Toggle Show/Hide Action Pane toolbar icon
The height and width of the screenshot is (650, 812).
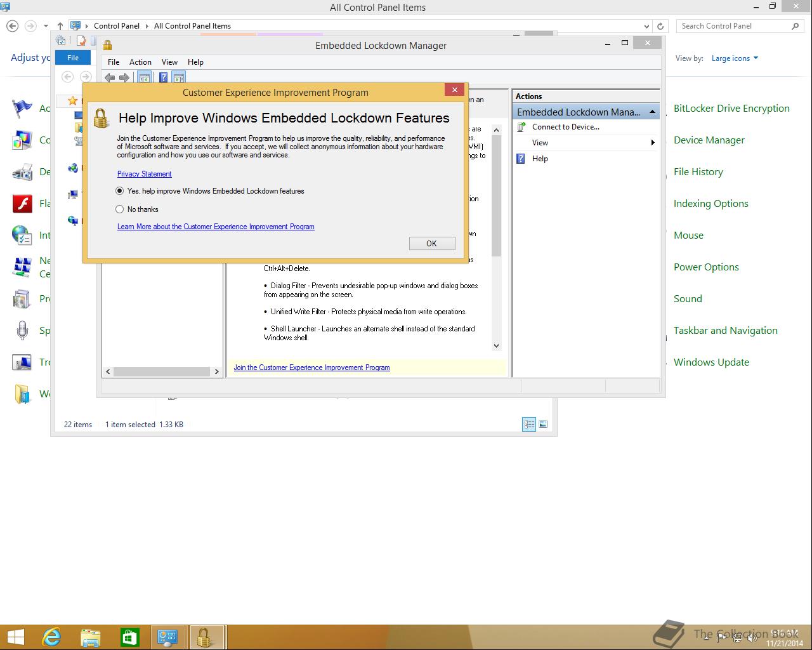click(x=179, y=77)
